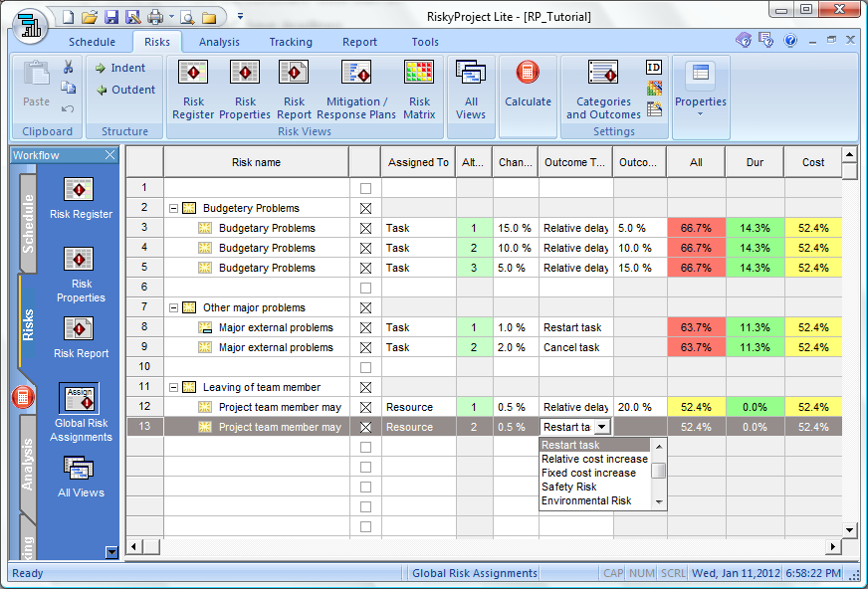This screenshot has width=868, height=589.
Task: Select Risk Properties in Workflow panel
Action: point(81,275)
